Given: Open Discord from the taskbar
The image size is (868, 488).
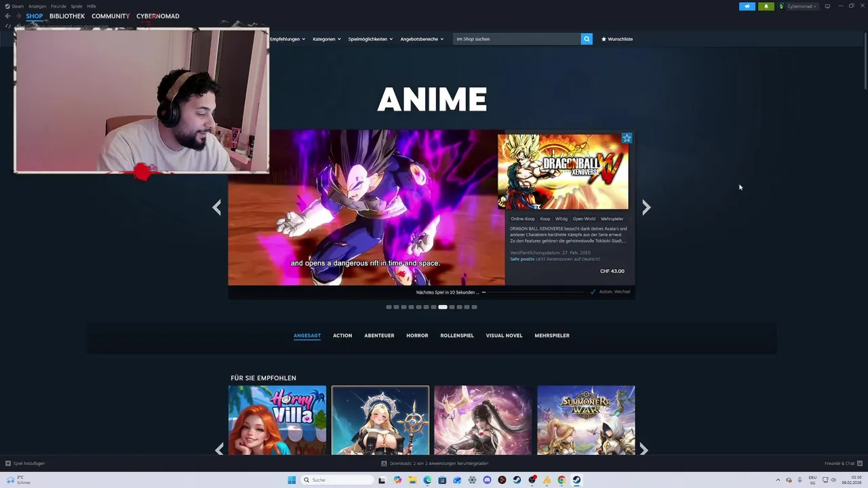Looking at the screenshot, I should pos(487,480).
